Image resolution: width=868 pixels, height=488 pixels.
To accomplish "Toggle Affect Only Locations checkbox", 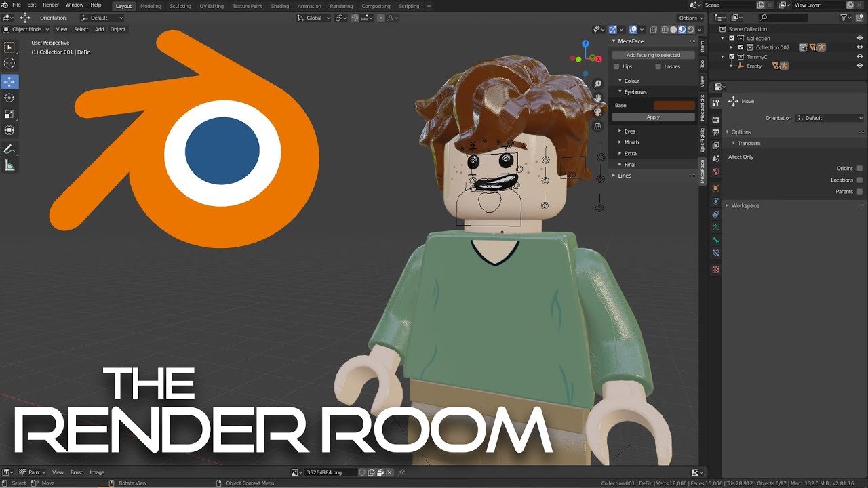I will 860,180.
